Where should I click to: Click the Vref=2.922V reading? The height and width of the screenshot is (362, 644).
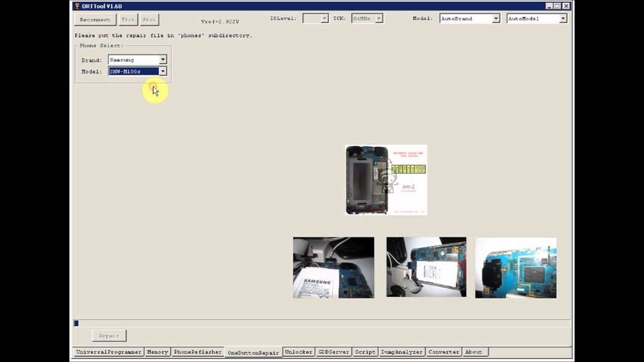[220, 22]
